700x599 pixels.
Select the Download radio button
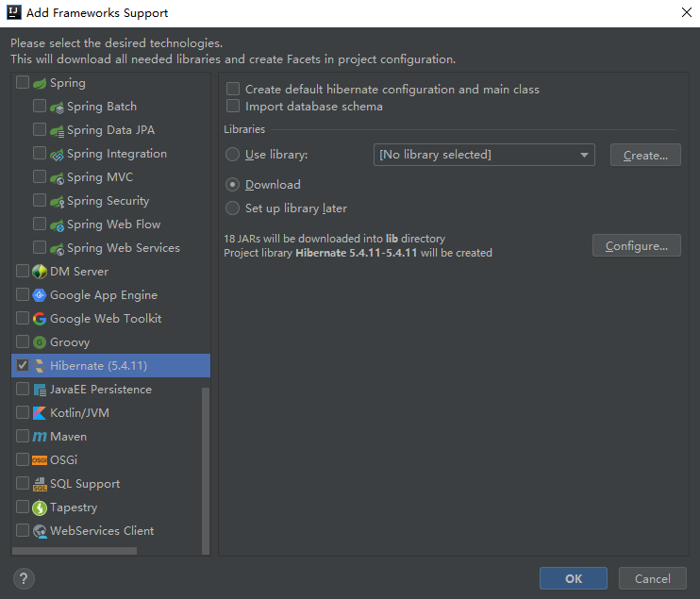coord(232,184)
